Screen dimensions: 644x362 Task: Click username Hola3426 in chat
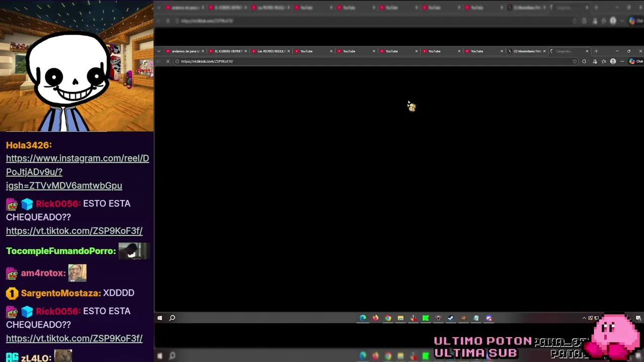point(29,145)
